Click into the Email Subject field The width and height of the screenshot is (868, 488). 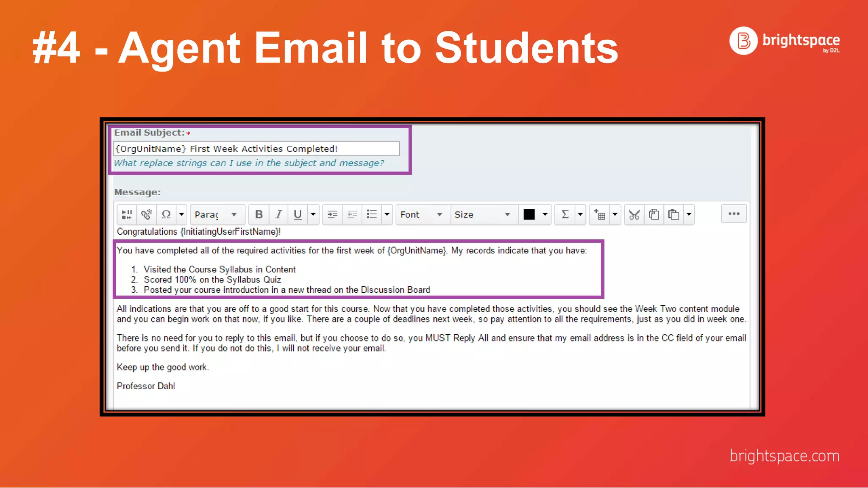click(x=256, y=149)
